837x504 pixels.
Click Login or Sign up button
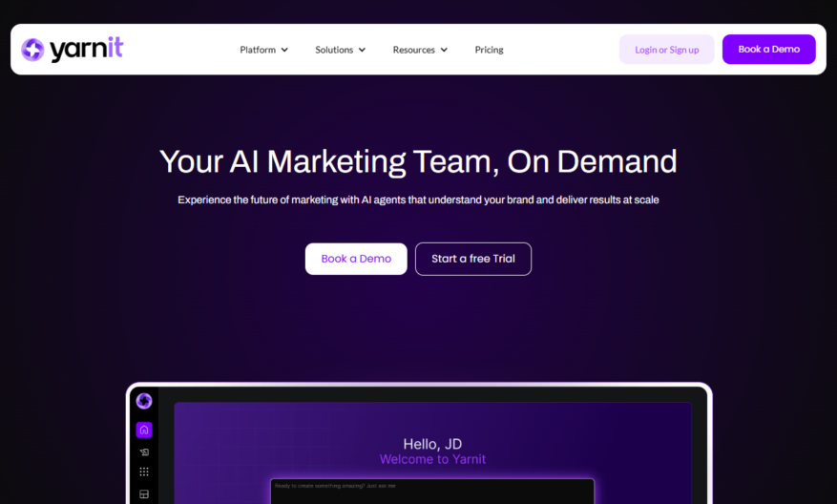point(666,50)
